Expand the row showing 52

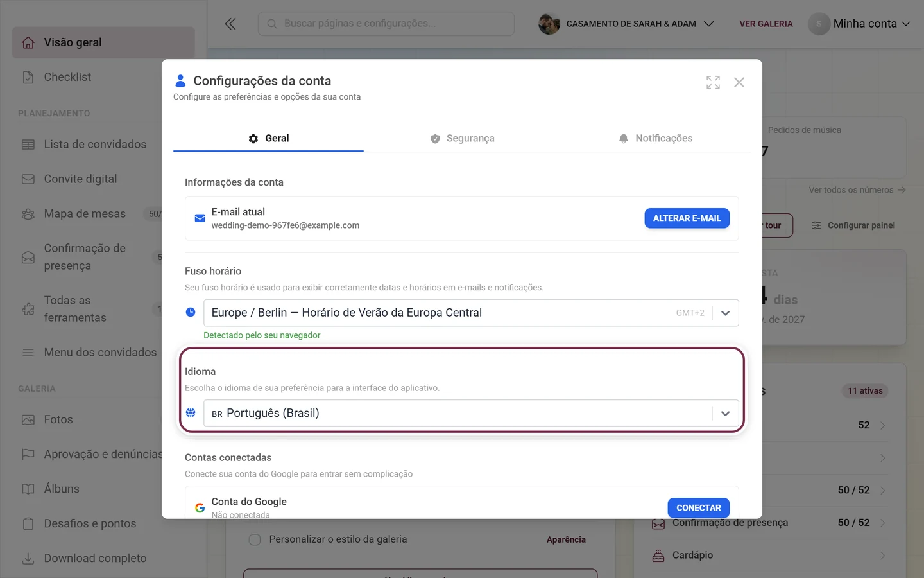click(x=883, y=425)
